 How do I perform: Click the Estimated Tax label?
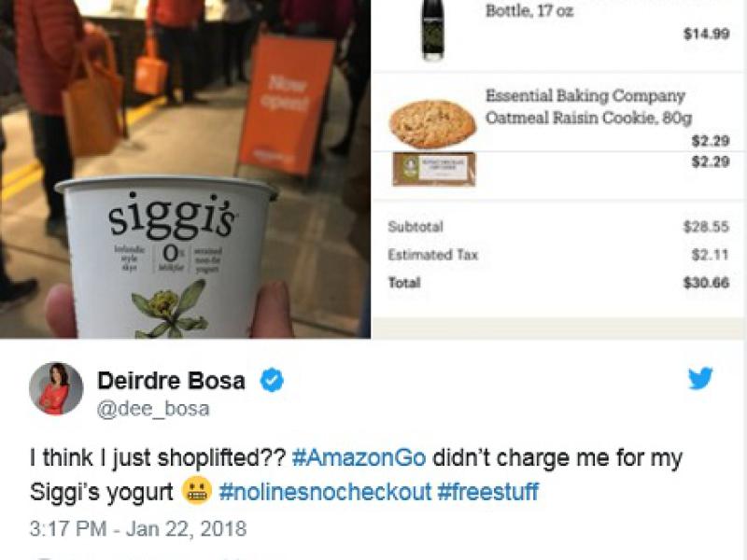pos(432,255)
